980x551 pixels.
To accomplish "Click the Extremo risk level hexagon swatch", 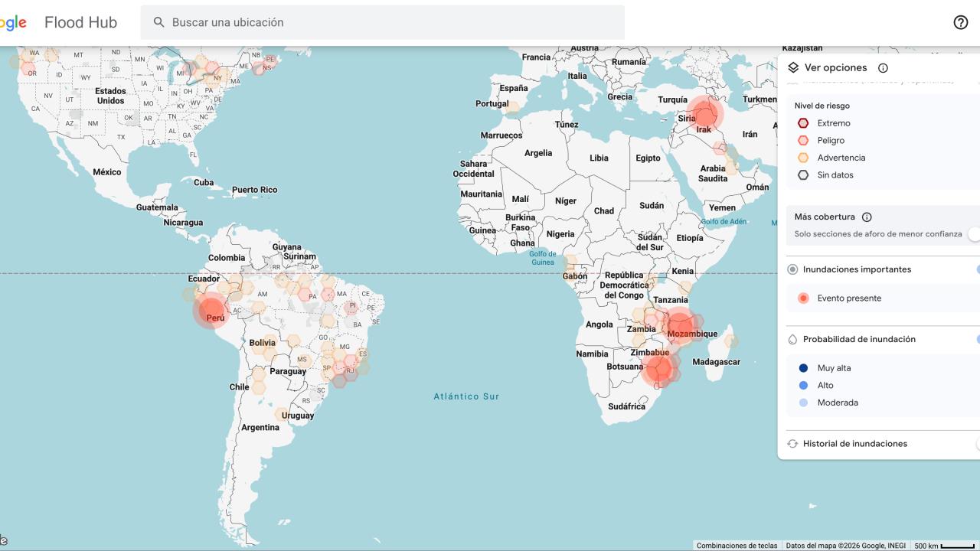I will click(x=803, y=123).
